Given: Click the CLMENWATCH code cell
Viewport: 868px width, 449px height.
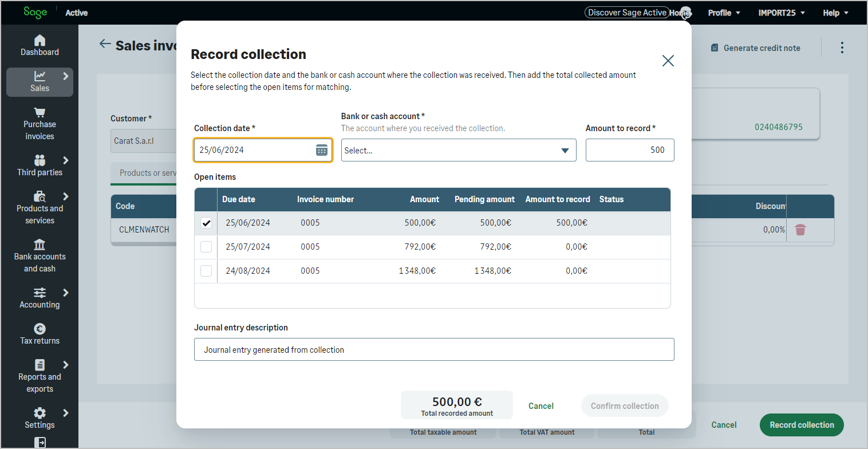Looking at the screenshot, I should (x=144, y=230).
